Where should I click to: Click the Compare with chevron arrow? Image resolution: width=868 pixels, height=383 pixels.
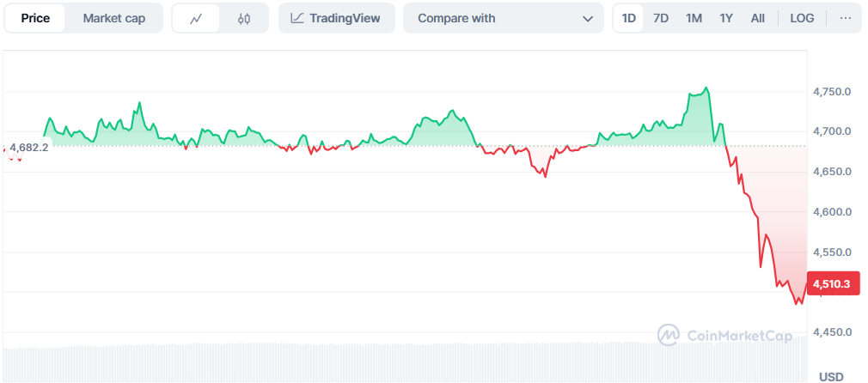(x=588, y=18)
